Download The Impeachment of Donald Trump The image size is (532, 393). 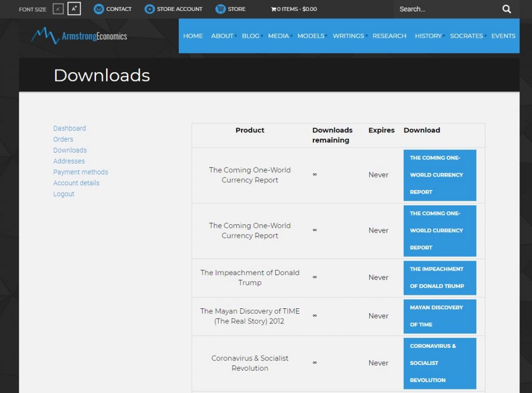[x=440, y=278]
